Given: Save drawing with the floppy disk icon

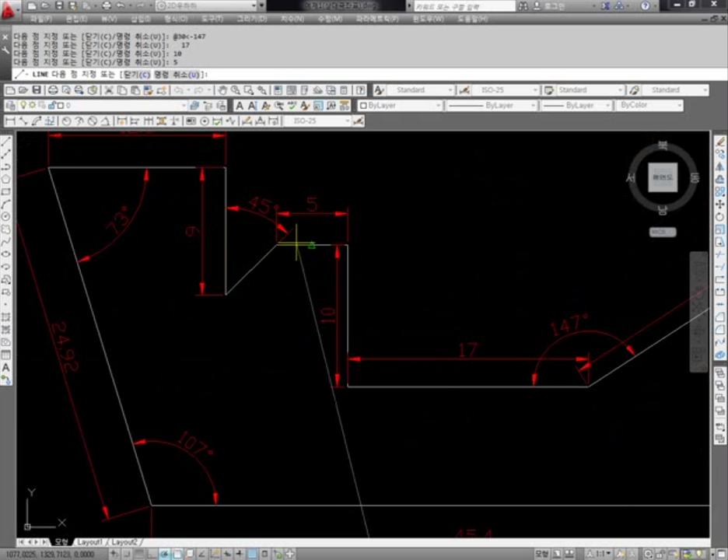Looking at the screenshot, I should pyautogui.click(x=37, y=90).
